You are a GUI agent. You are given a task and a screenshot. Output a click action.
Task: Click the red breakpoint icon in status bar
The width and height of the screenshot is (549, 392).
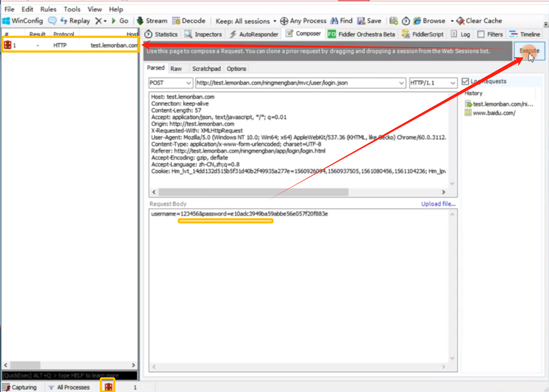point(108,387)
